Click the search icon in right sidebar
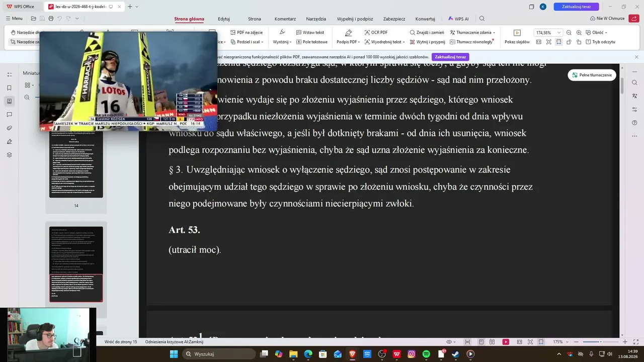This screenshot has width=644, height=362. [634, 82]
